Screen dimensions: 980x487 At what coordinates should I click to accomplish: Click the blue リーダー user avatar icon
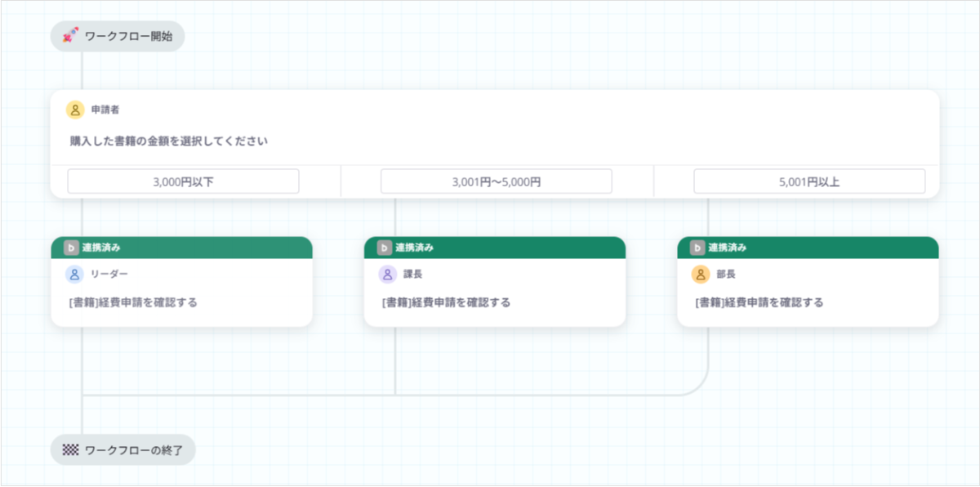point(75,275)
